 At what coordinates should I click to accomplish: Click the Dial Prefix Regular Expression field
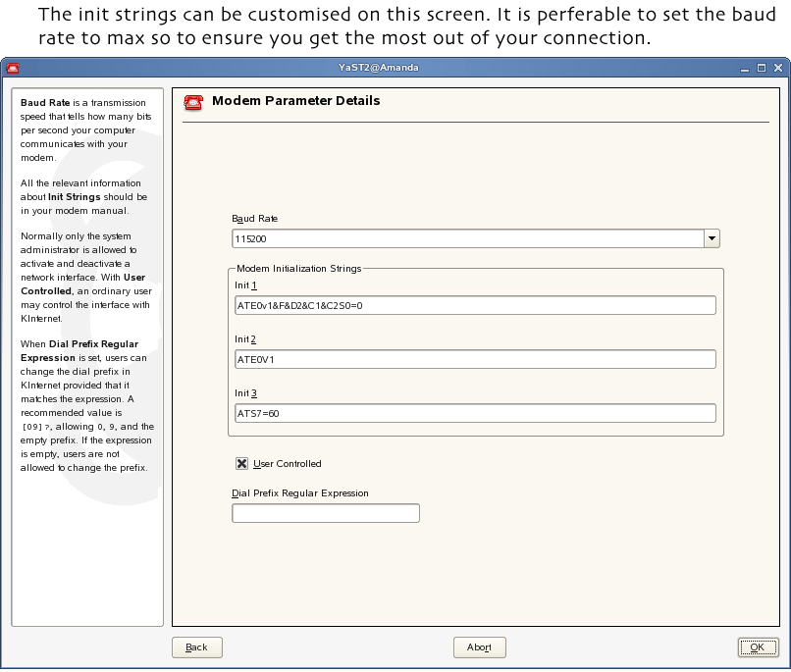tap(326, 513)
